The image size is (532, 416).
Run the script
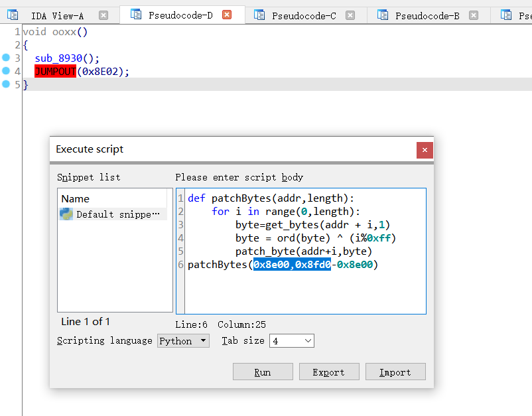tap(263, 372)
